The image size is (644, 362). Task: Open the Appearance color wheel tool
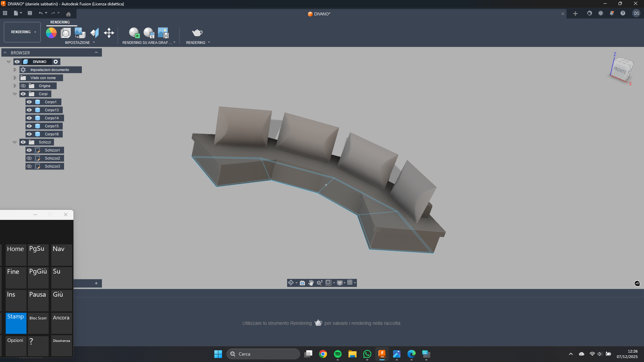(x=51, y=33)
